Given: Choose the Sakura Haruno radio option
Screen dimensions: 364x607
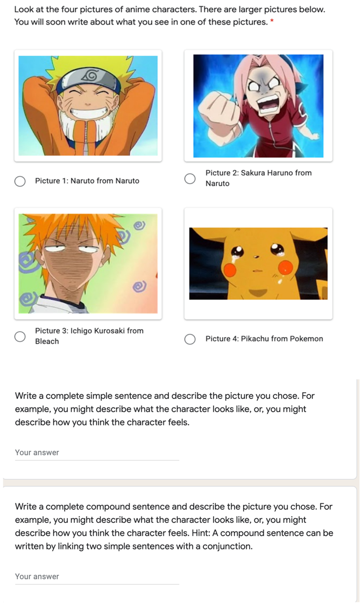Looking at the screenshot, I should pyautogui.click(x=190, y=178).
